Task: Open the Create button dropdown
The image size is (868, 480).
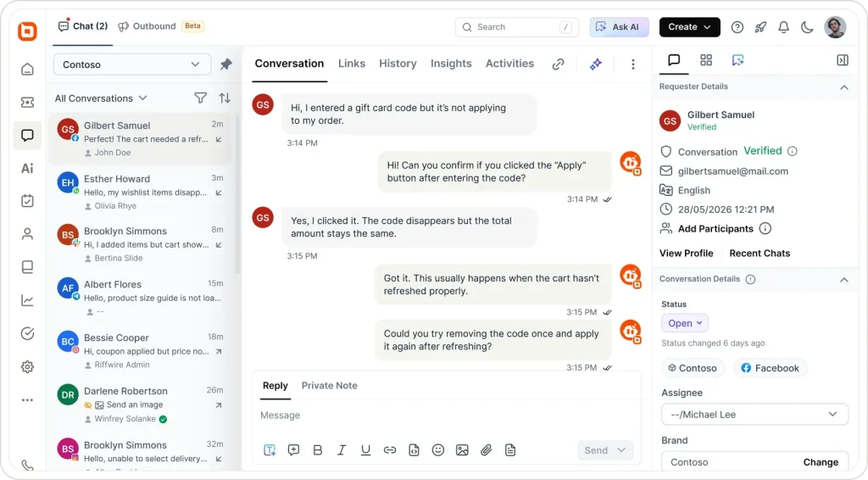Action: click(x=689, y=27)
